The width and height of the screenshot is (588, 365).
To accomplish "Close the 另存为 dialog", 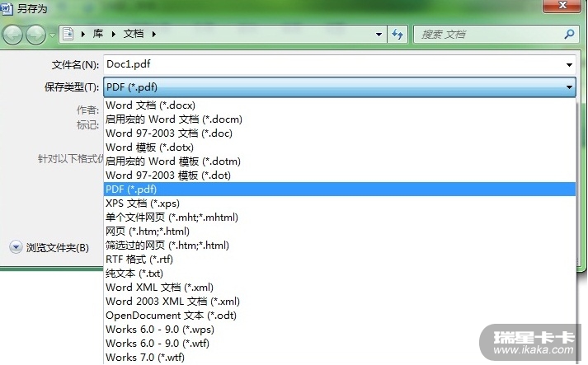I will click(x=562, y=6).
